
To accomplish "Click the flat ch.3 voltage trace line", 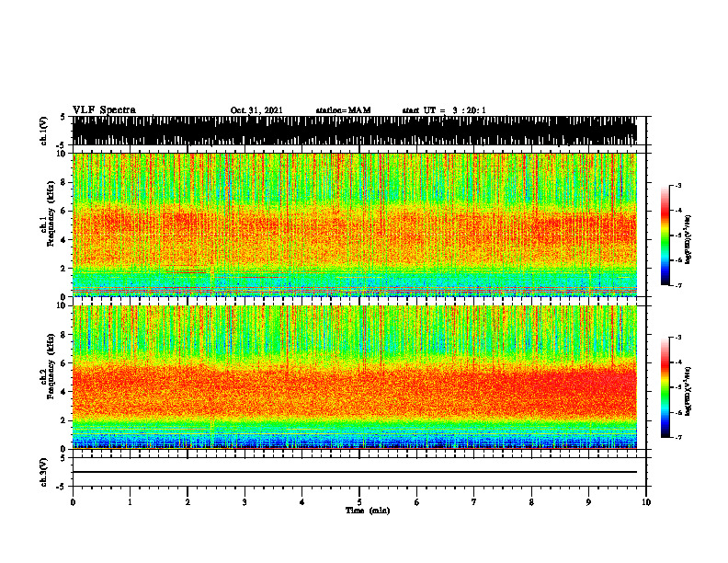I will pos(355,472).
